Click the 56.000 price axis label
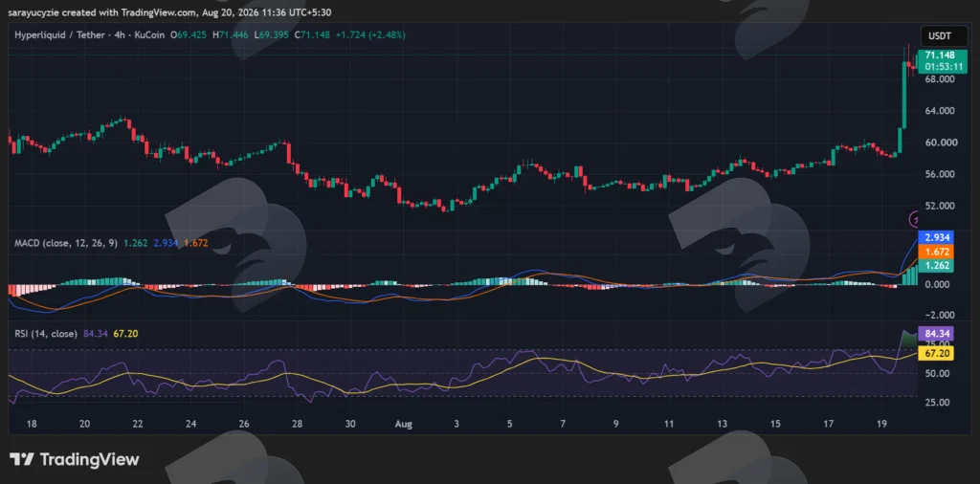This screenshot has height=484, width=980. tap(938, 174)
